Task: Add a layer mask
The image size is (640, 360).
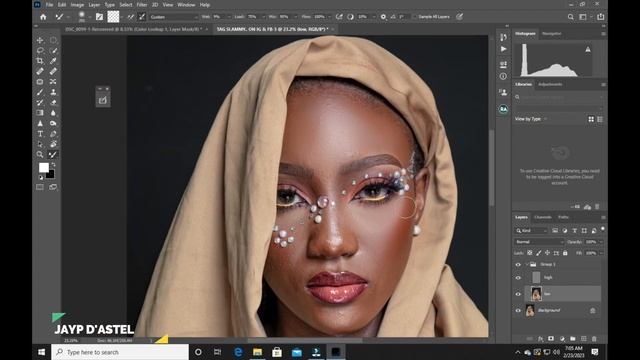Action: (551, 339)
